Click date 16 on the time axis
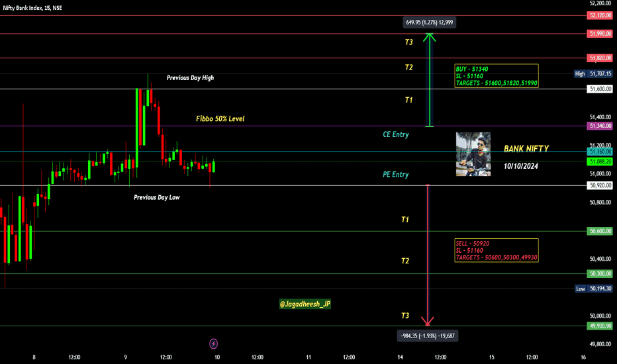617x364 pixels. (583, 357)
